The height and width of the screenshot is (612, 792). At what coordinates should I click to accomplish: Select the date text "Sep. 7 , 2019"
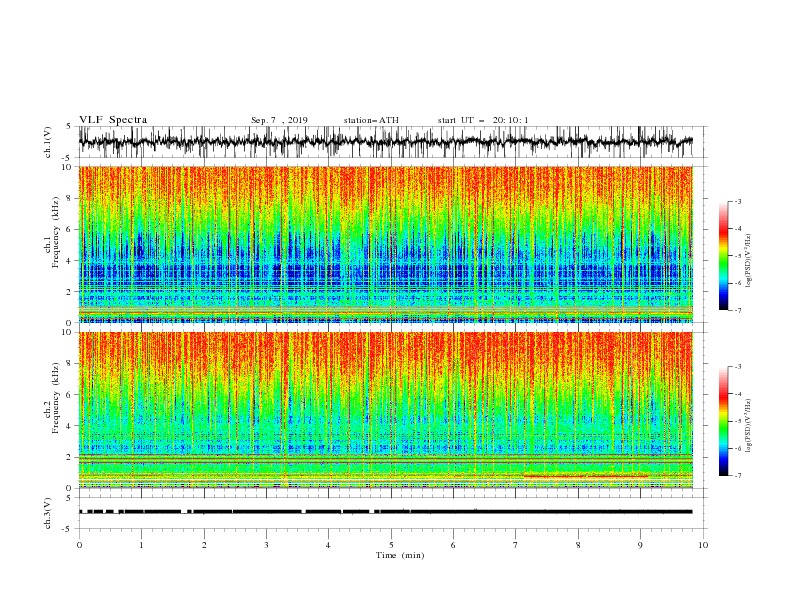279,120
